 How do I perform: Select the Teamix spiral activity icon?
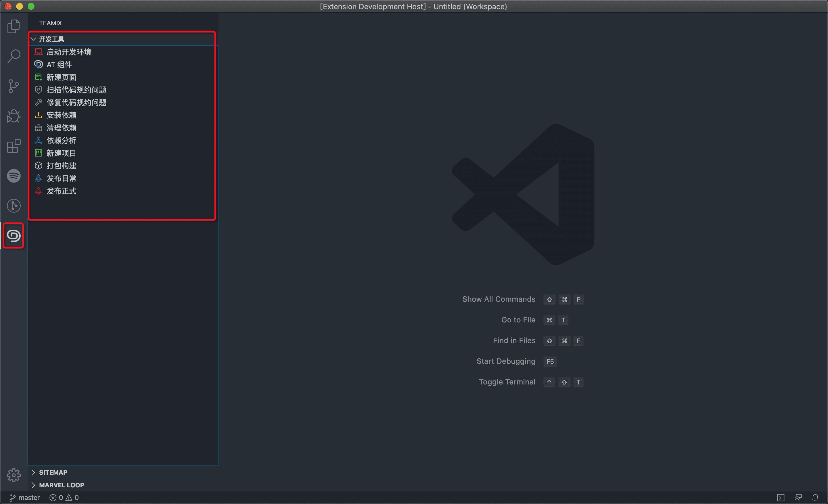point(14,236)
